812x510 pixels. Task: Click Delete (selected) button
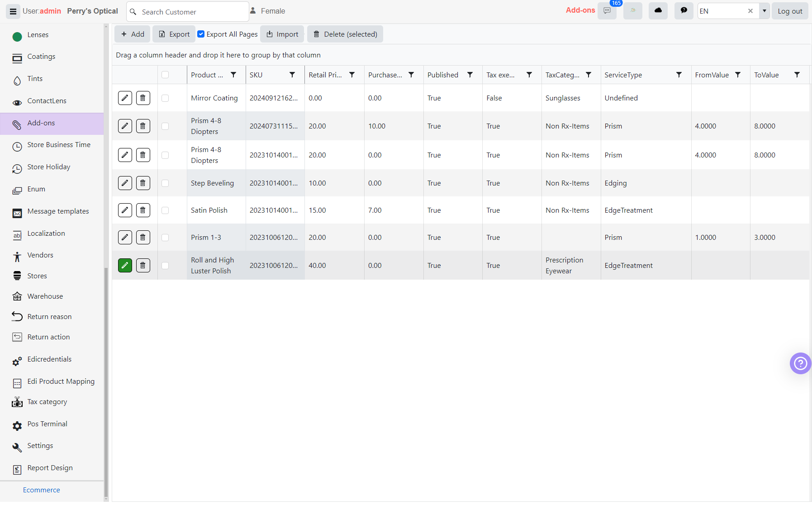[345, 34]
